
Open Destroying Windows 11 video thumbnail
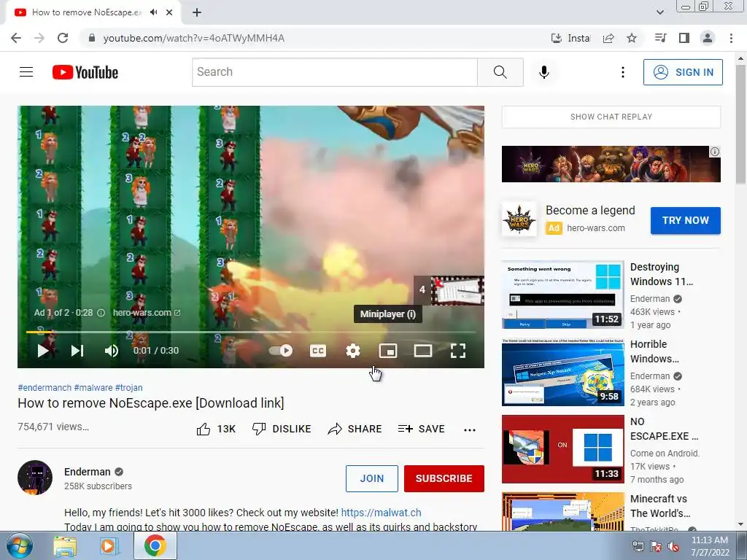click(x=562, y=295)
